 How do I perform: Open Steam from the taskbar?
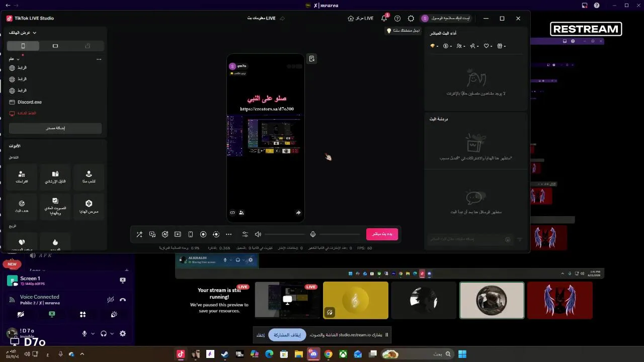[x=225, y=354]
